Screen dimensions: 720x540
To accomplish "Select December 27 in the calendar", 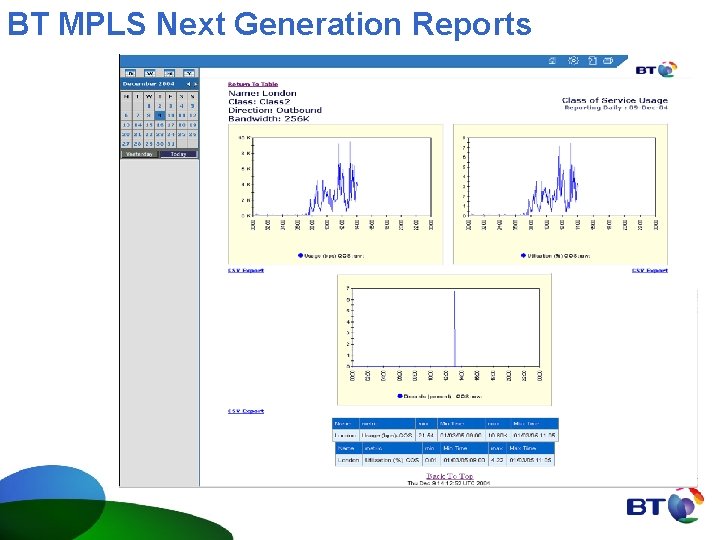I will (x=126, y=144).
